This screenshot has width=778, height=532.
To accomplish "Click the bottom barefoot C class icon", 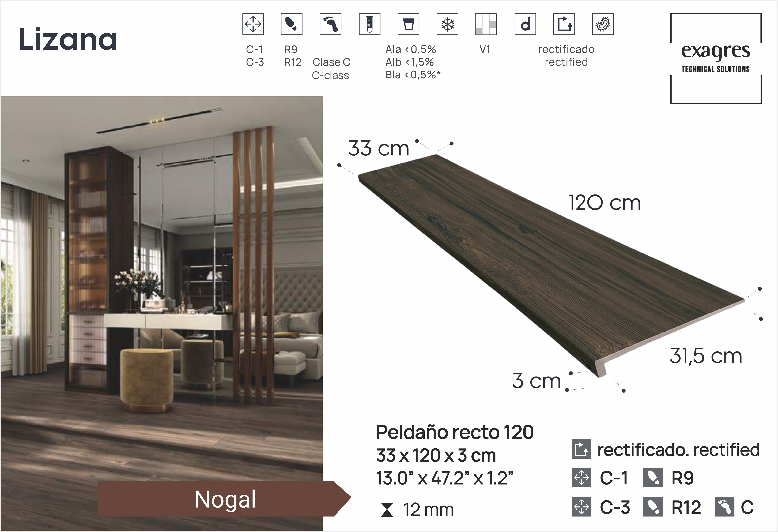I will pyautogui.click(x=724, y=507).
